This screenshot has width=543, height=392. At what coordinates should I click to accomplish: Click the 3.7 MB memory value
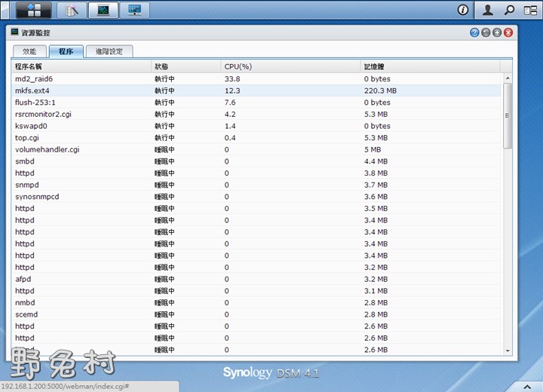pyautogui.click(x=376, y=185)
